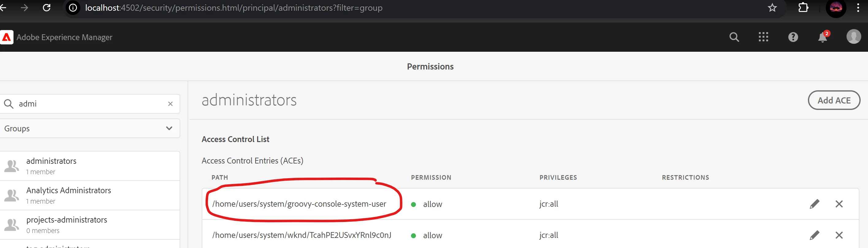Open the AEM user profile icon
868x248 pixels.
tap(854, 37)
